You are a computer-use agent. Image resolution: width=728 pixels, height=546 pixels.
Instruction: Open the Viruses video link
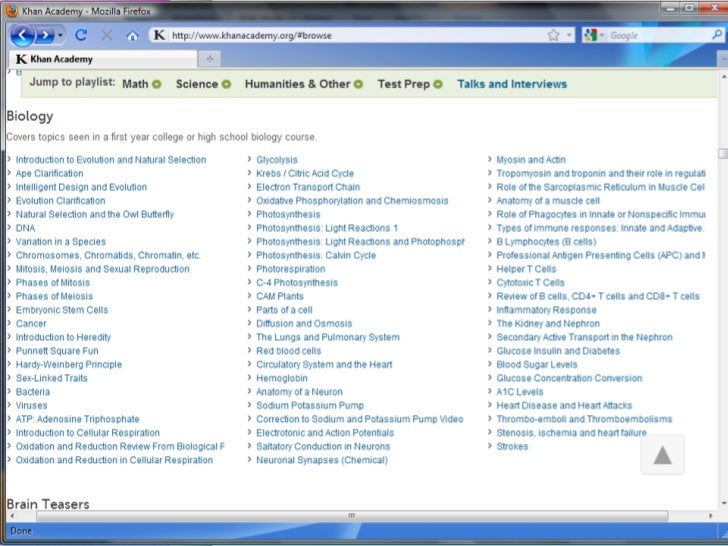click(x=32, y=405)
